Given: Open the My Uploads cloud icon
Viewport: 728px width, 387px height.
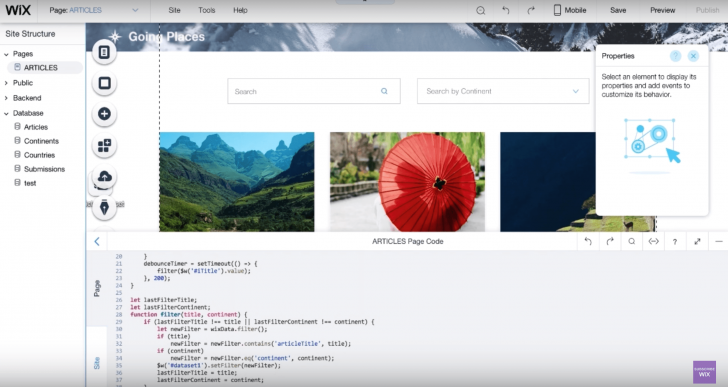Looking at the screenshot, I should (104, 176).
